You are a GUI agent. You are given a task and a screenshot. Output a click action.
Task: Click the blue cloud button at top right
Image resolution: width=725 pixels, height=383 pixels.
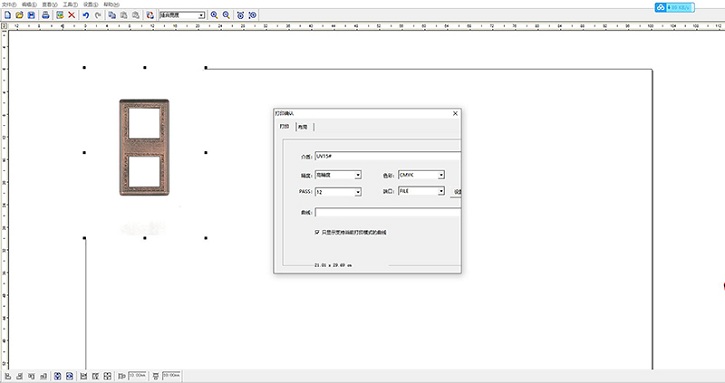click(x=674, y=7)
